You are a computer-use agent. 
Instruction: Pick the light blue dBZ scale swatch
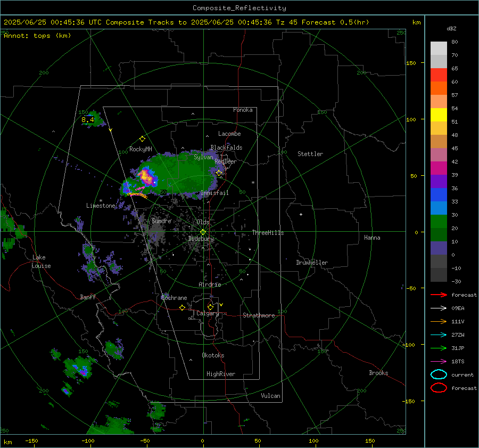coord(439,208)
